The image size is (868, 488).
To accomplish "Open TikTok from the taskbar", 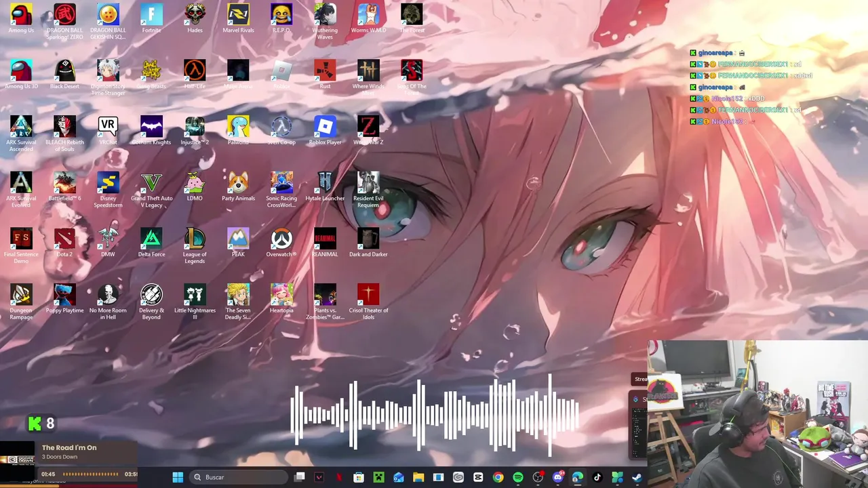I will coord(597,477).
